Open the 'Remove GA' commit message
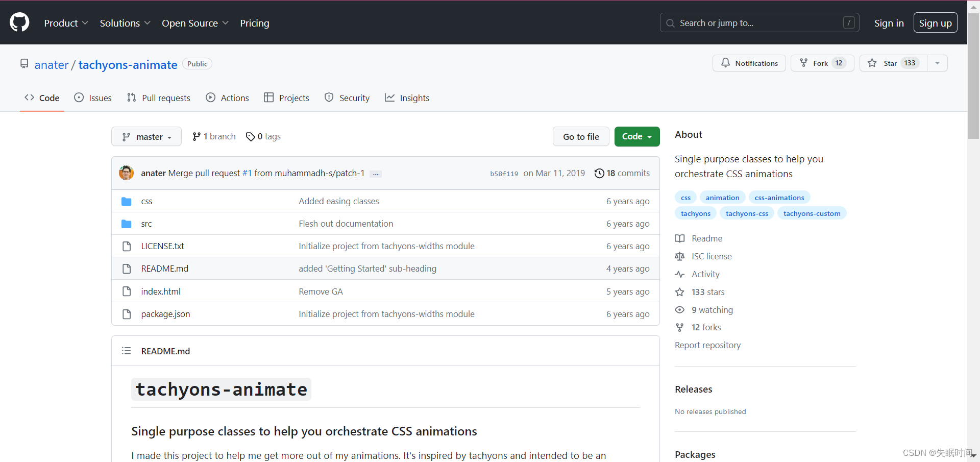This screenshot has height=462, width=980. tap(321, 291)
